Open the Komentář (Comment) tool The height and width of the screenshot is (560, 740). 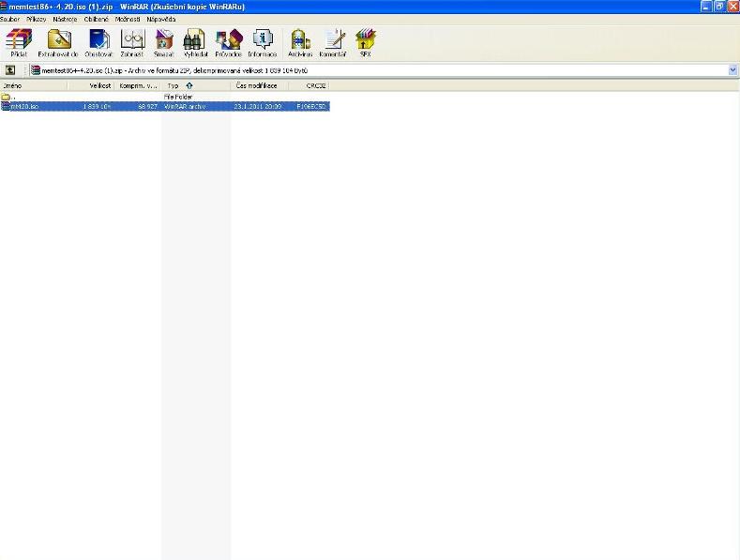[333, 39]
